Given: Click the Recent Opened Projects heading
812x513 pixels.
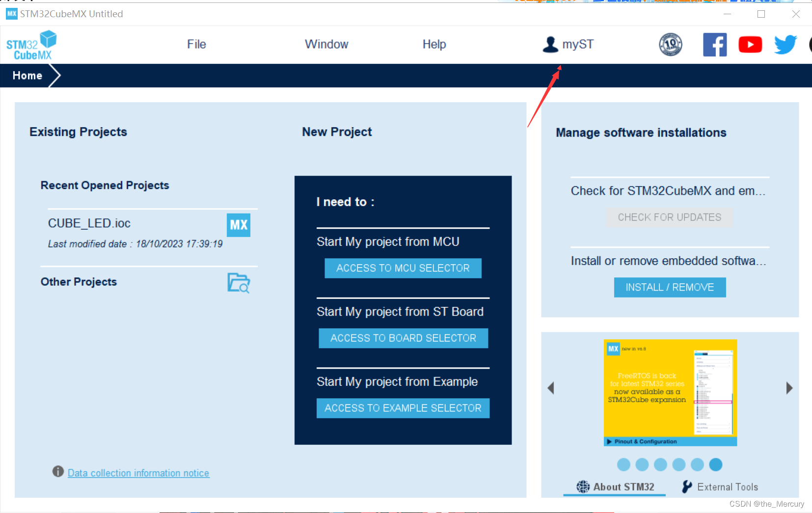Looking at the screenshot, I should point(105,186).
